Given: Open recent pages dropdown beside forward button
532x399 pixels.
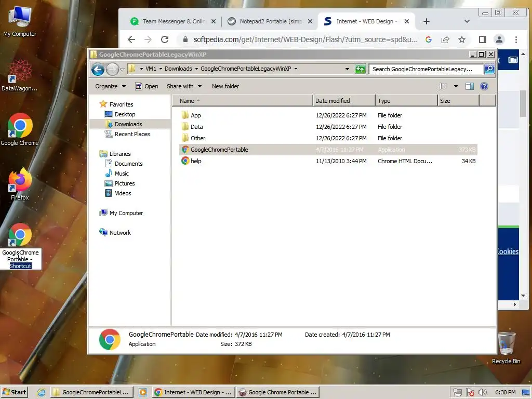Looking at the screenshot, I should coord(122,70).
